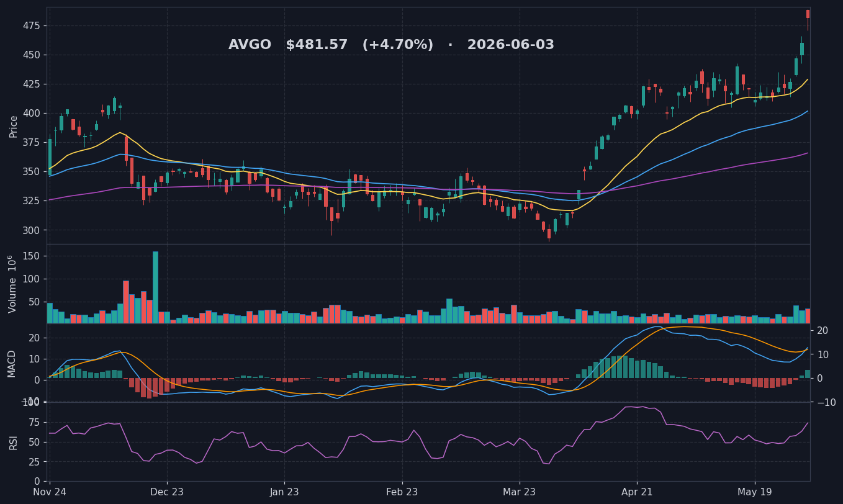The width and height of the screenshot is (843, 504).
Task: Click the 425 price tick label
Action: (x=31, y=84)
